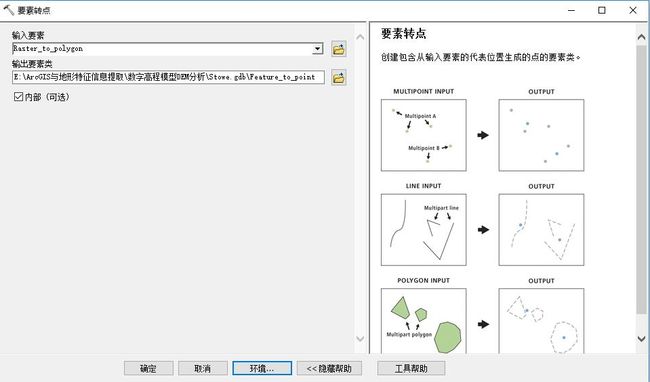Click the help pane scrollbar thumb

(x=641, y=179)
